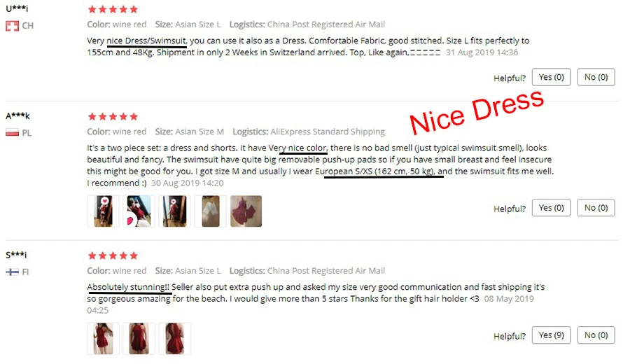Mark A***k's review helpful with Yes (0)
Viewport: 630px width, 364px height.
552,208
